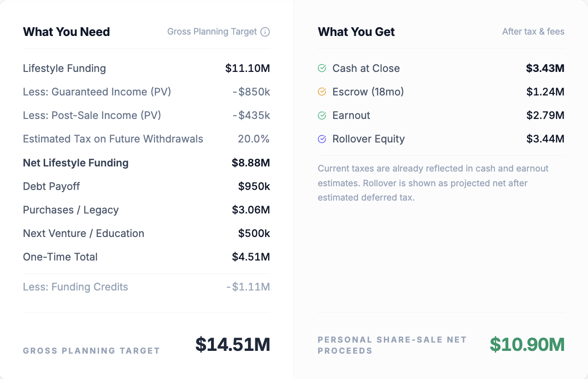The height and width of the screenshot is (379, 588).
Task: Expand the Net Lifestyle Funding row
Action: (76, 163)
